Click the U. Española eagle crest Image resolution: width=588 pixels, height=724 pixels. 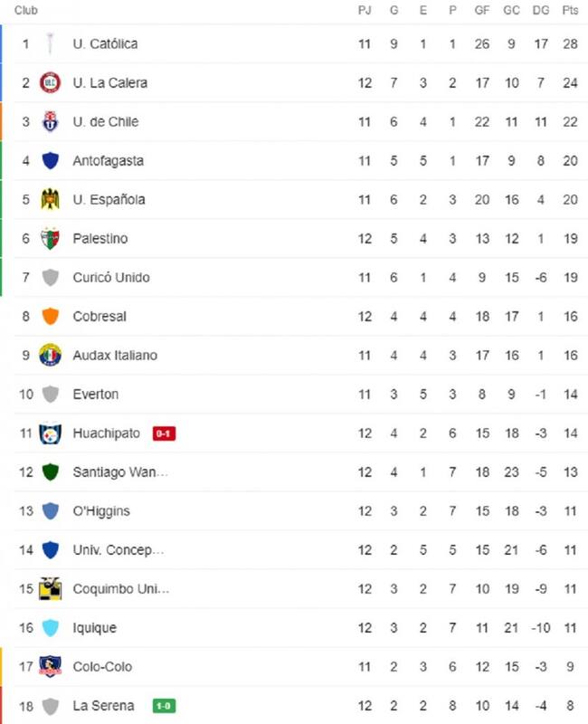[x=50, y=199]
